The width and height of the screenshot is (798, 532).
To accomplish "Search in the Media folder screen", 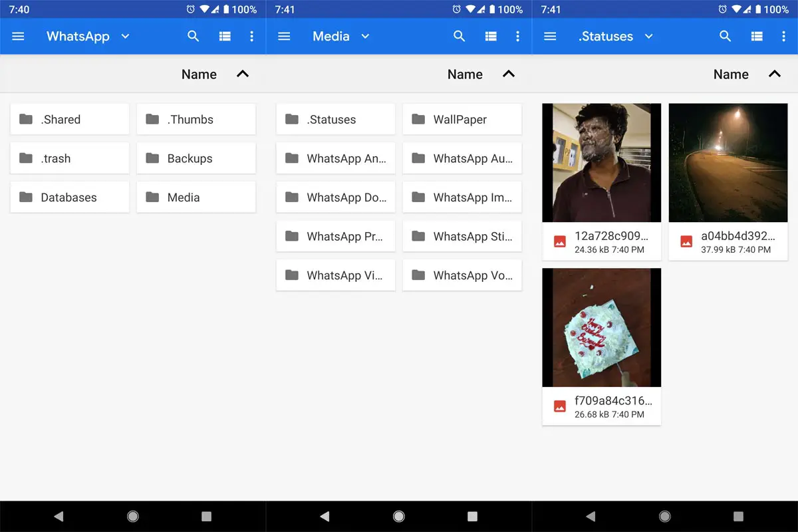I will point(460,37).
